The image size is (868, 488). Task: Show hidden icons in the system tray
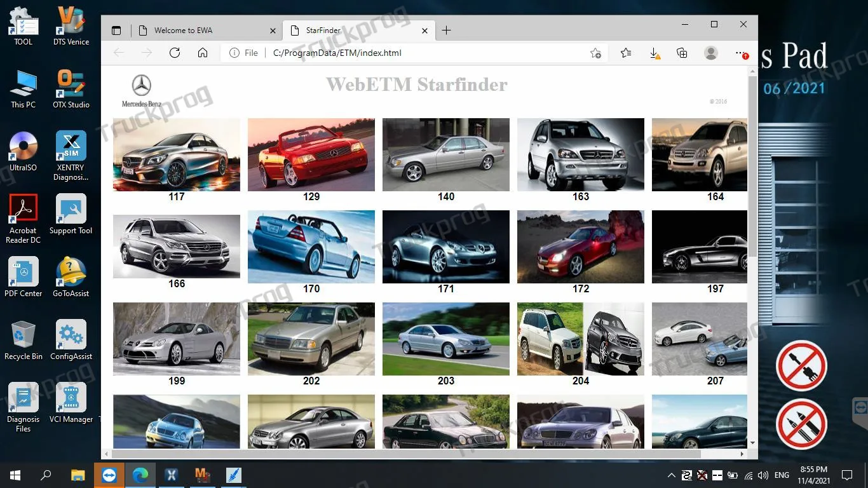click(x=671, y=475)
